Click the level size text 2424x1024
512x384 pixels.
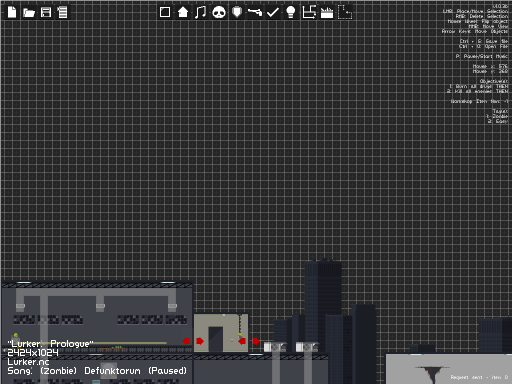pos(33,353)
